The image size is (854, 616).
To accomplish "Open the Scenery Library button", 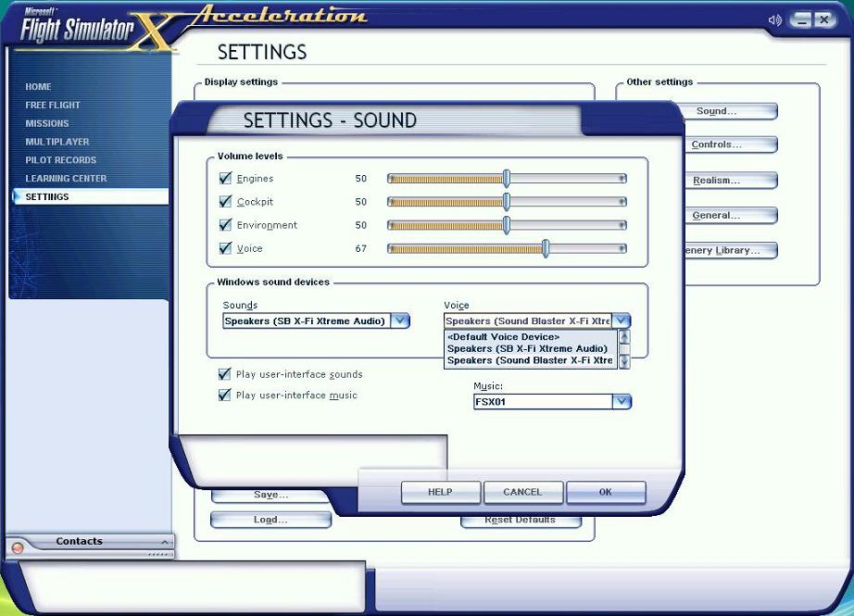I will (x=730, y=250).
